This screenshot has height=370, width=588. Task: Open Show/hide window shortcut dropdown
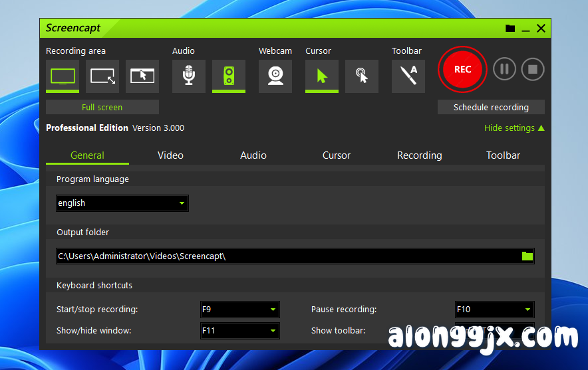pos(240,331)
